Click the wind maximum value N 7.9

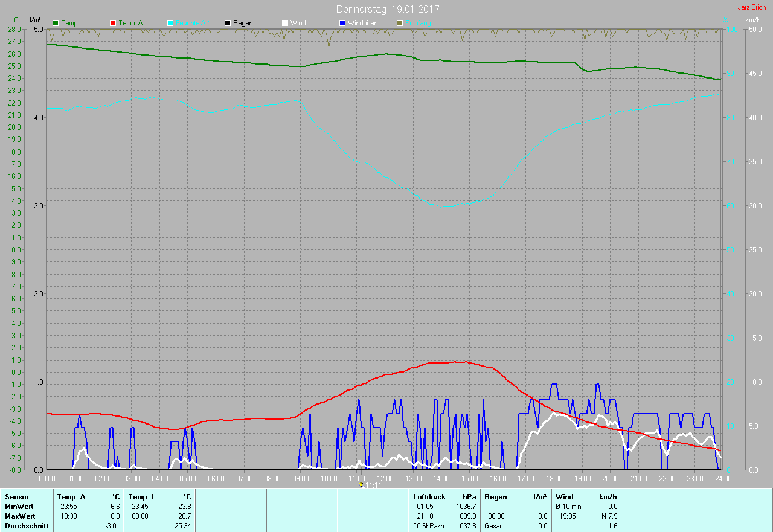tap(608, 516)
